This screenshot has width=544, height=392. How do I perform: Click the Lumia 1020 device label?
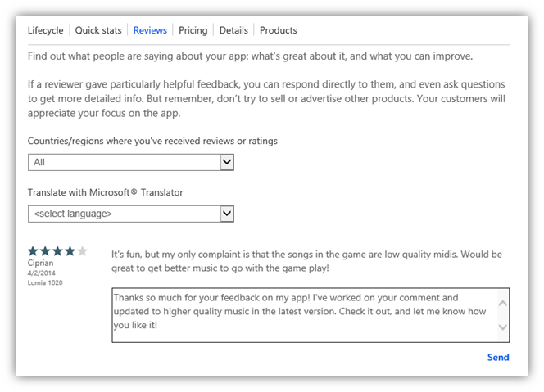(45, 282)
